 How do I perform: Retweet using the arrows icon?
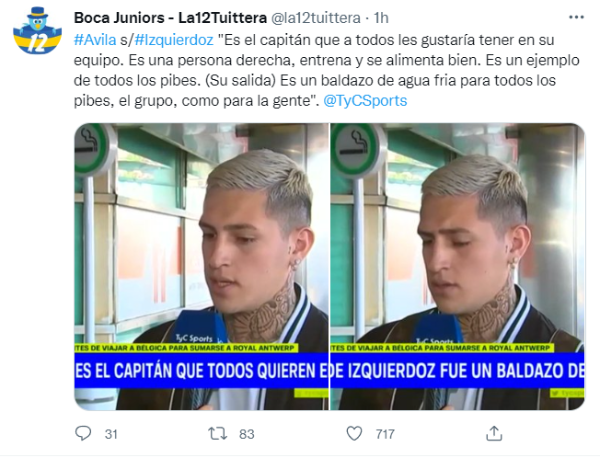[217, 434]
